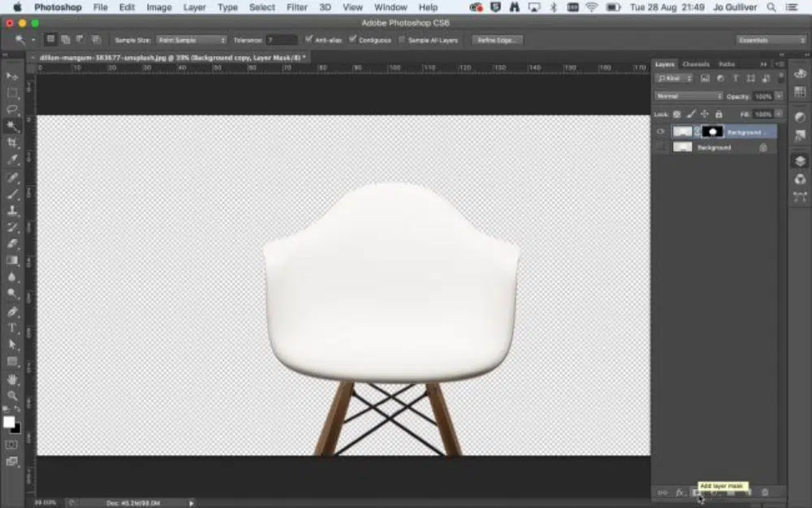This screenshot has width=812, height=508.
Task: Select the Brush tool
Action: (x=13, y=194)
